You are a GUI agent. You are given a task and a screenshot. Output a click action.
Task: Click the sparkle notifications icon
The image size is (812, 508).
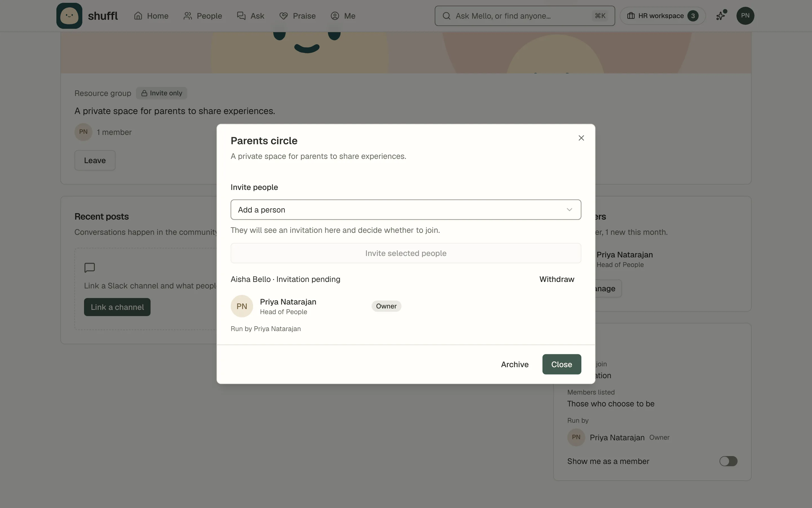[x=721, y=16]
